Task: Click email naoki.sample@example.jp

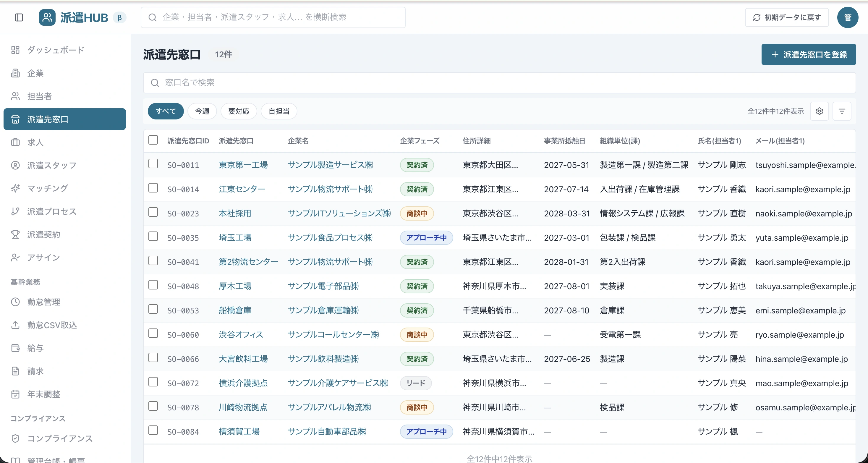Action: [804, 213]
